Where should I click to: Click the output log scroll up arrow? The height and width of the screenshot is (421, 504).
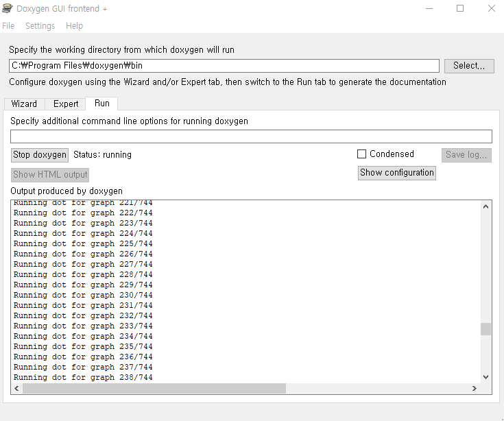click(x=485, y=206)
